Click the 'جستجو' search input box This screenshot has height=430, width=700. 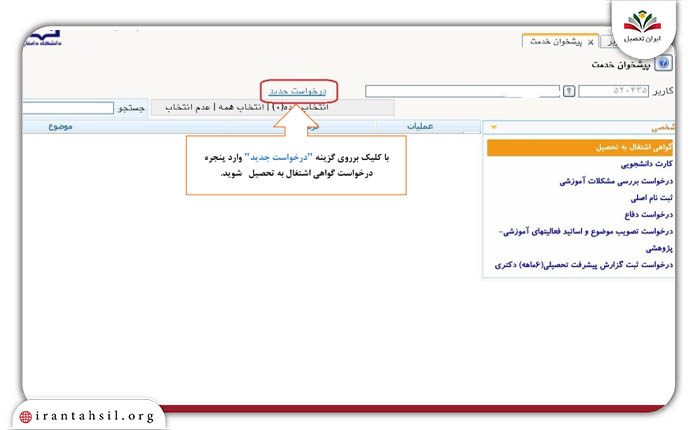click(x=67, y=108)
